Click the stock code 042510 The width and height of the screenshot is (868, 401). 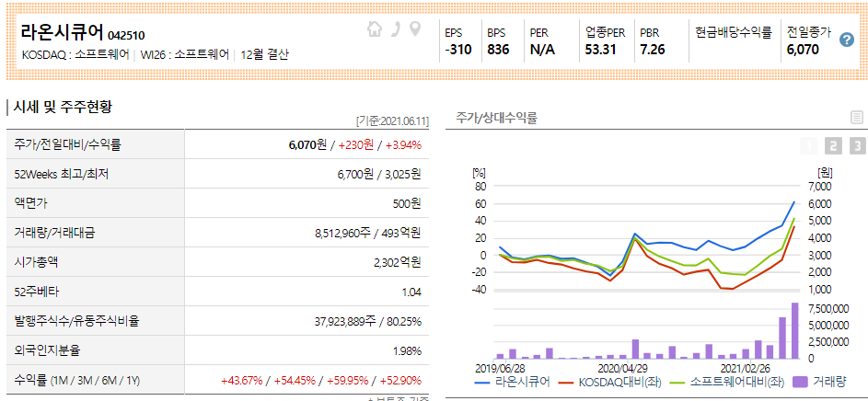click(x=126, y=36)
